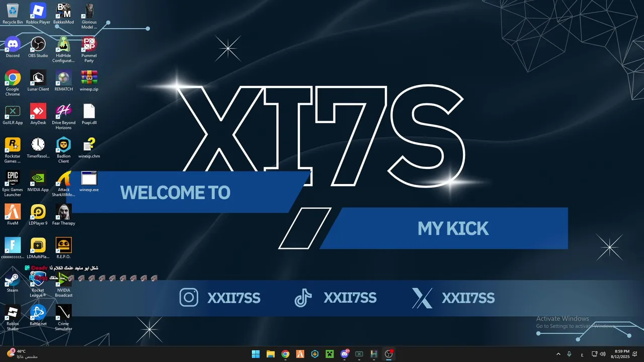Select the winexp.exe file on the desktop
The width and height of the screenshot is (644, 362).
[x=89, y=182]
